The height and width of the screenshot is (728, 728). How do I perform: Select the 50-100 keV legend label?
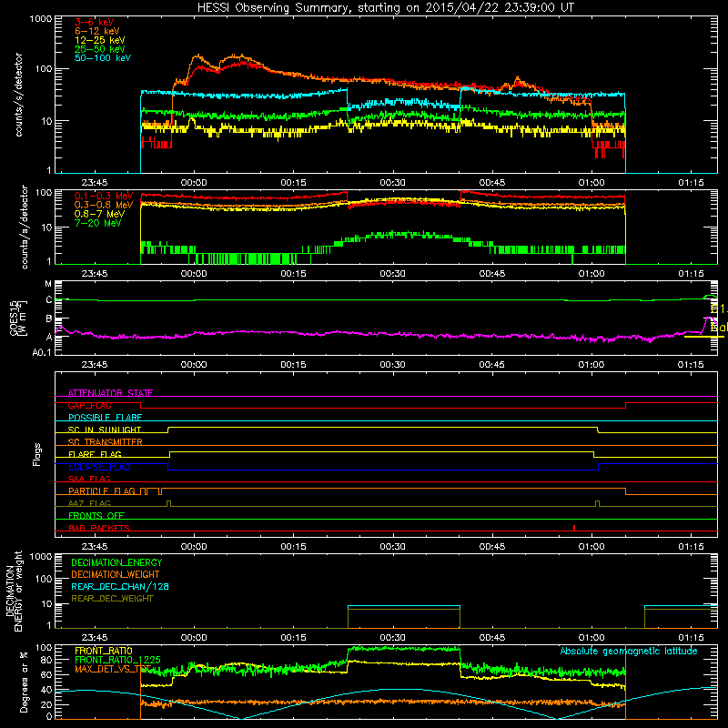(103, 58)
